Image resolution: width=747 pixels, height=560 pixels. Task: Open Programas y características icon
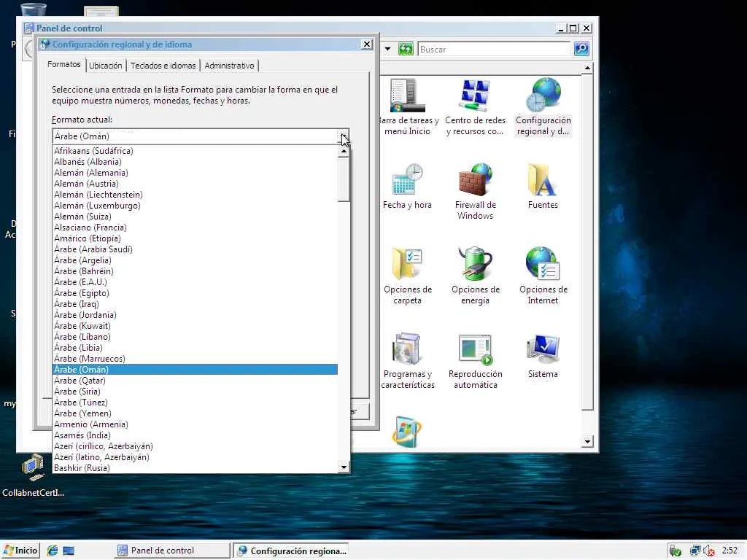pyautogui.click(x=407, y=361)
